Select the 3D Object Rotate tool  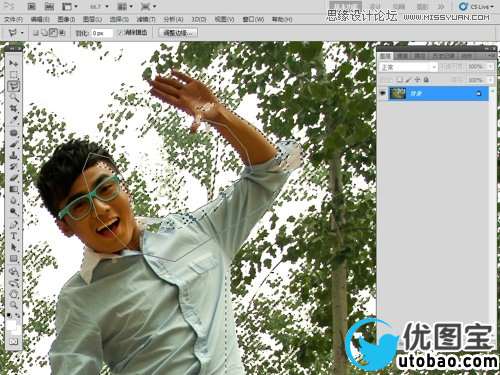click(13, 272)
